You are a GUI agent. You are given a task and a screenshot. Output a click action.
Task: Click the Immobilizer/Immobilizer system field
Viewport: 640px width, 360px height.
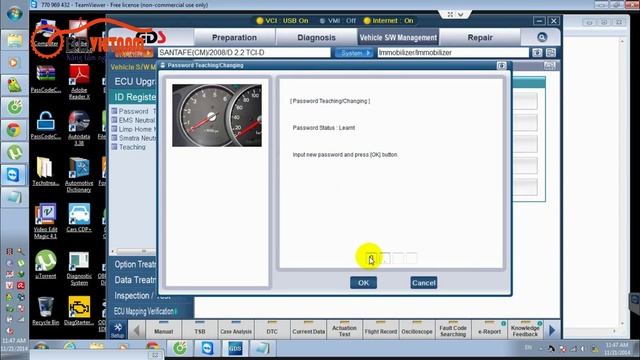[x=453, y=53]
